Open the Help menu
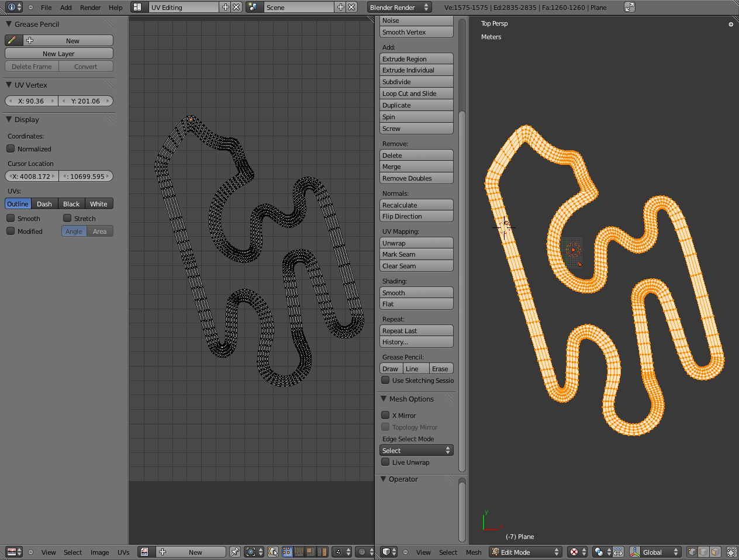Screen dimensions: 739x560 [x=116, y=8]
